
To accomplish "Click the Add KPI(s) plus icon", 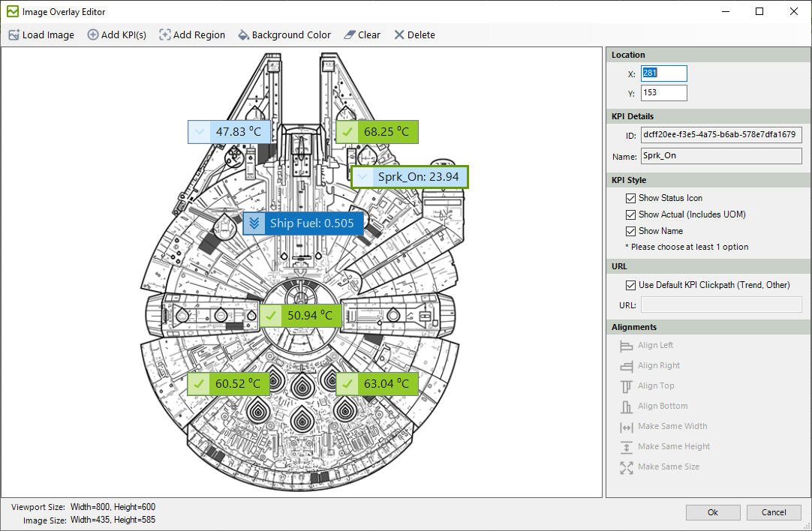I will pos(93,34).
